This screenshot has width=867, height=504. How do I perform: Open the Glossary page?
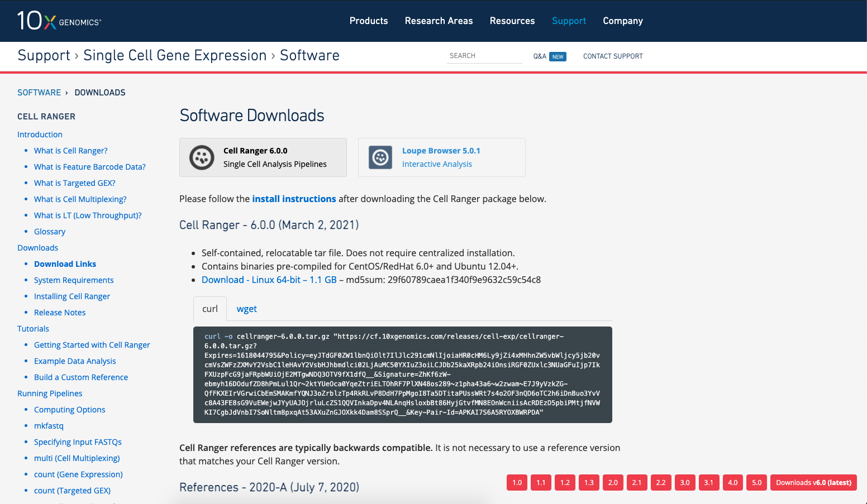click(50, 232)
